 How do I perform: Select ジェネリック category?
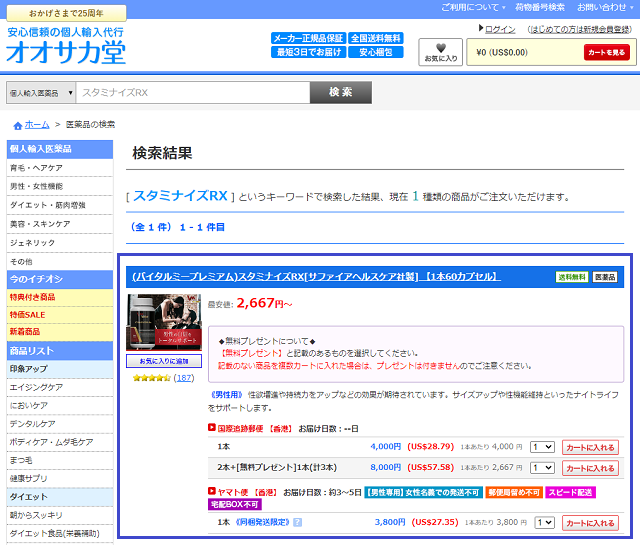coord(60,243)
